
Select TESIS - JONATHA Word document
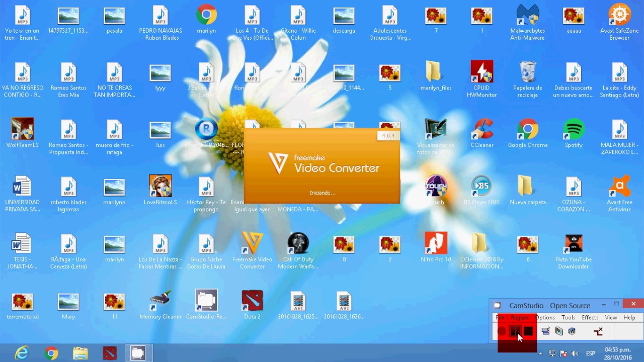coord(23,251)
